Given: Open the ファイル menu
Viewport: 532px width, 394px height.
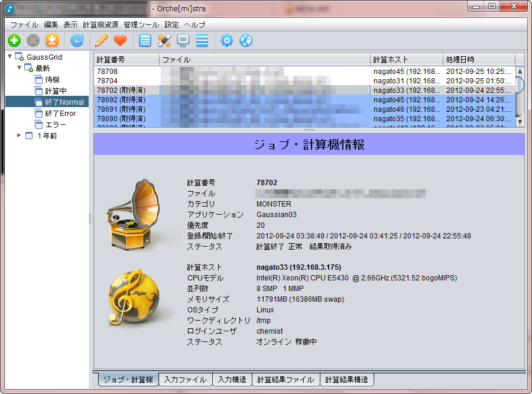Looking at the screenshot, I should 24,25.
